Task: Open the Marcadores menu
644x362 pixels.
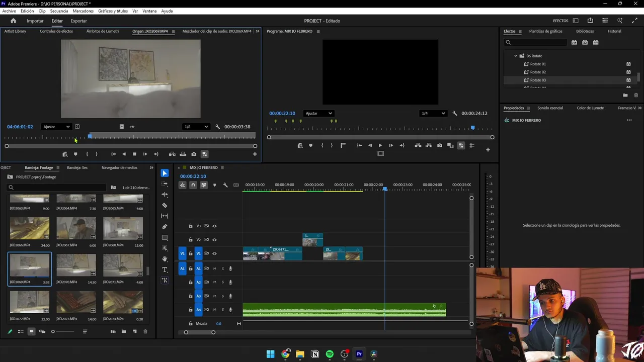Action: point(83,11)
